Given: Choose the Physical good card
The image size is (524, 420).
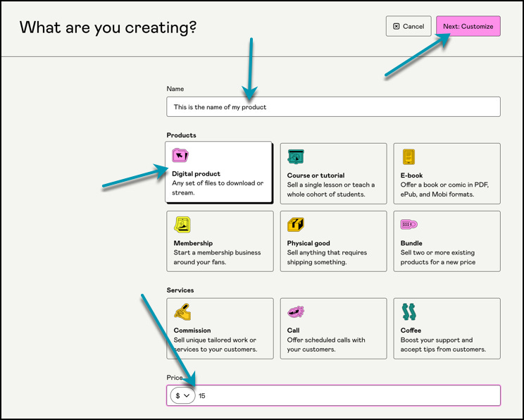Looking at the screenshot, I should 333,241.
